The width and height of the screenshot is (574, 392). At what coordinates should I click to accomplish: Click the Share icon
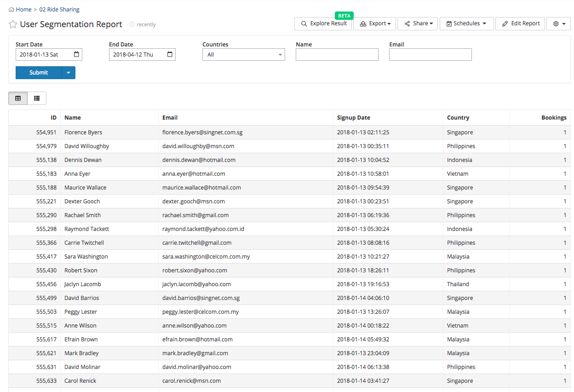point(407,23)
